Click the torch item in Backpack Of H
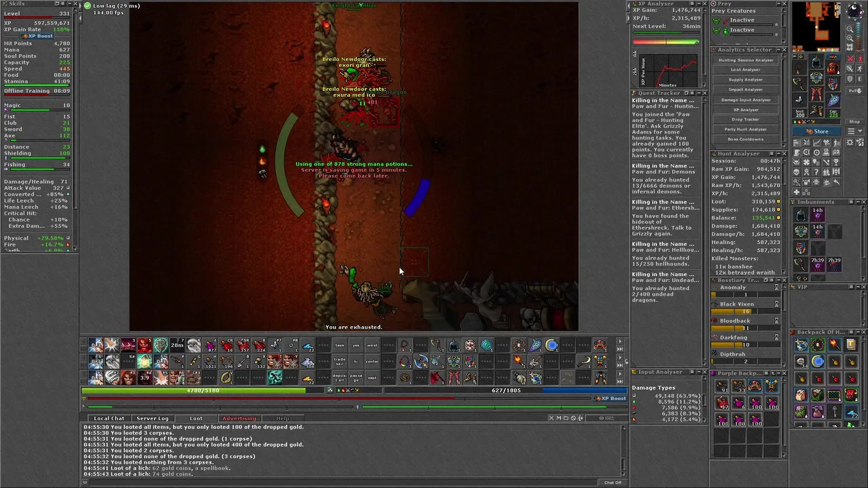Screen dimensions: 868x488 835,345
